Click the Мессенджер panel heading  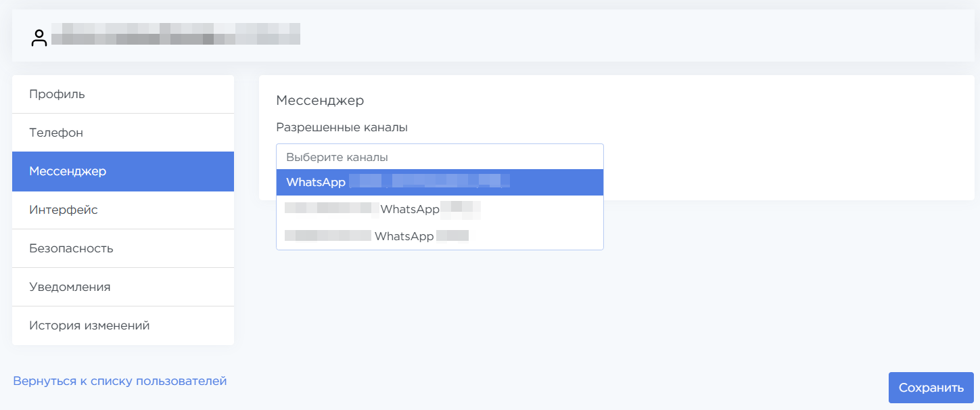point(320,101)
